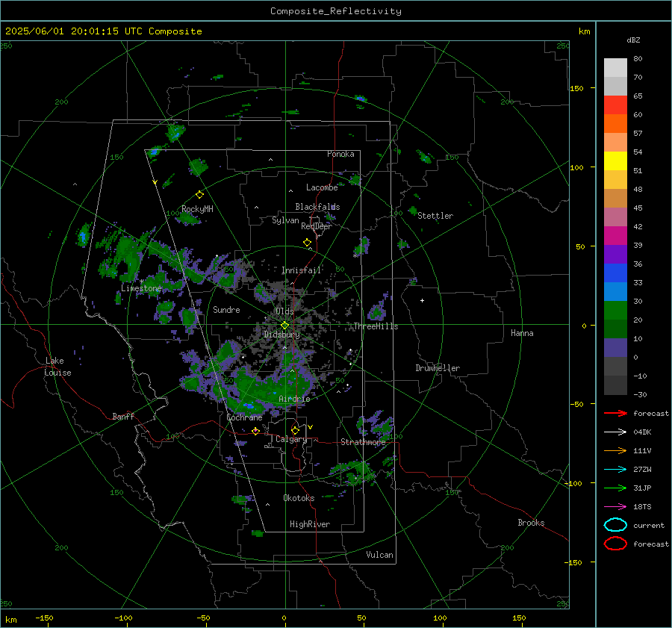Click the Olds label

click(284, 311)
